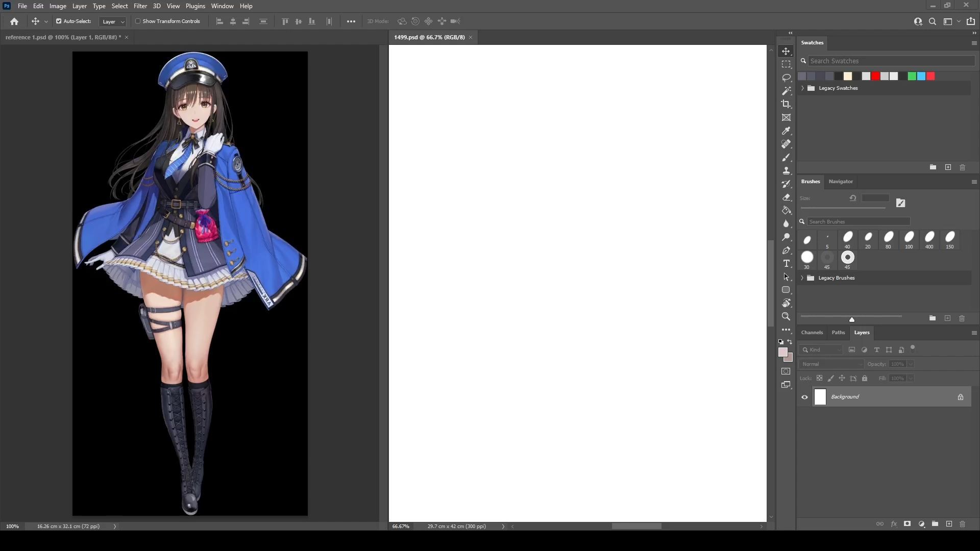Open the Normal blend mode dropdown
This screenshot has width=980, height=551.
point(831,364)
